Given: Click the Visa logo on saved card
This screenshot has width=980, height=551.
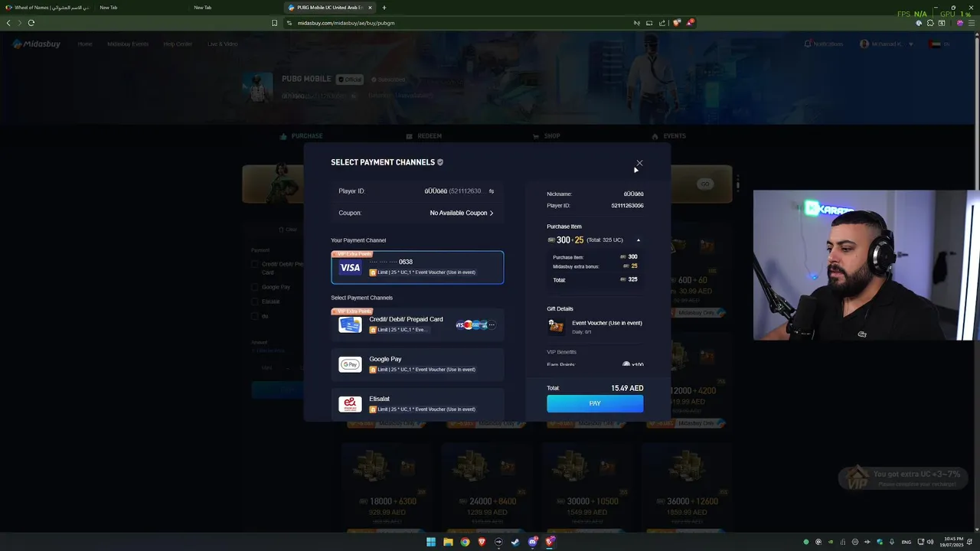Looking at the screenshot, I should pos(350,268).
